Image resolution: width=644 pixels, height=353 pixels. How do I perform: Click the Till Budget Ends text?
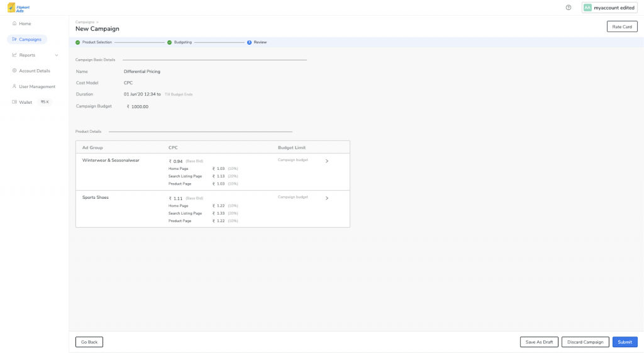pyautogui.click(x=179, y=94)
